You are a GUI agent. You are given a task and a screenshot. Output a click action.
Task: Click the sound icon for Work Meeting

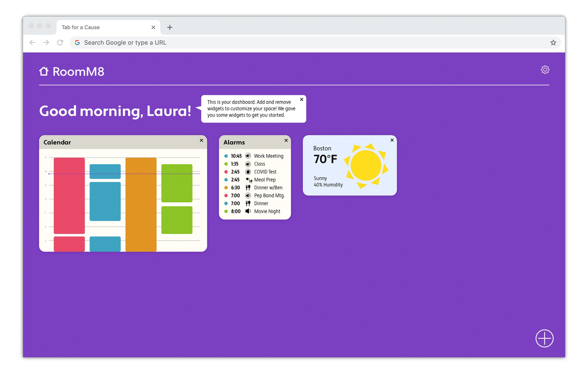point(248,156)
